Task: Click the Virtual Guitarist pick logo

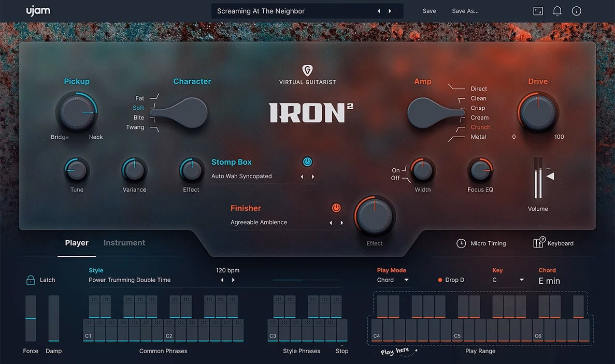Action: (307, 70)
